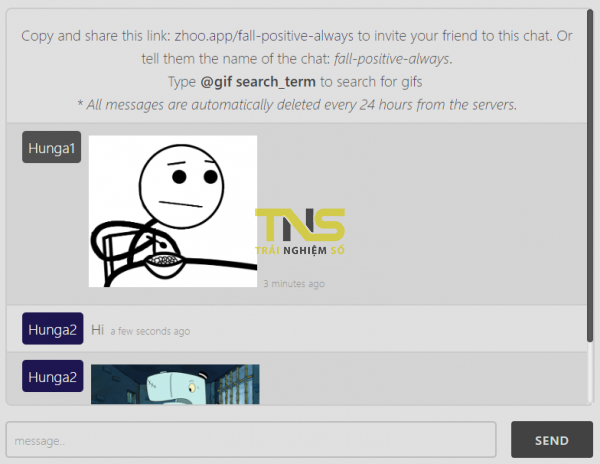Select the 'a few seconds ago' timestamp

click(x=150, y=331)
